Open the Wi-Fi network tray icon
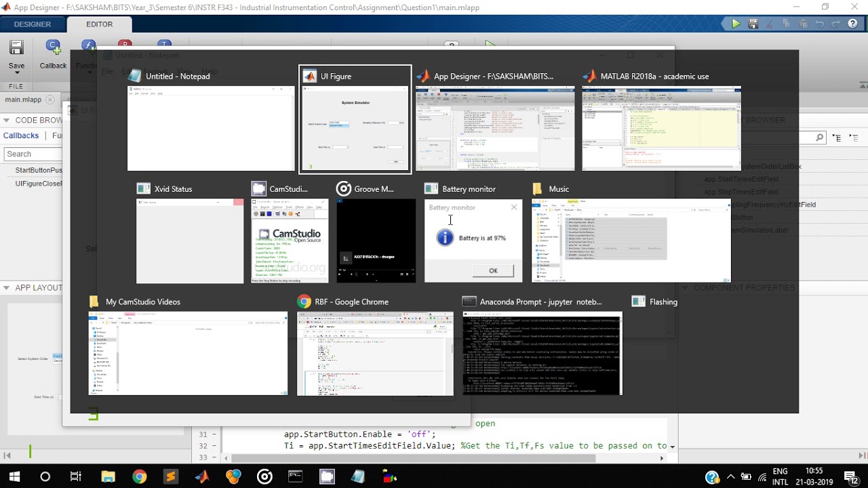 (x=762, y=476)
